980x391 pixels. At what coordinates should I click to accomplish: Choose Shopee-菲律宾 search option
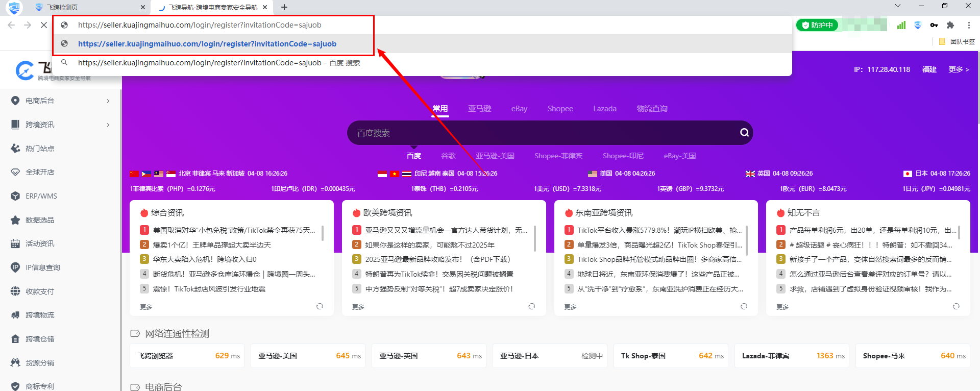point(558,156)
